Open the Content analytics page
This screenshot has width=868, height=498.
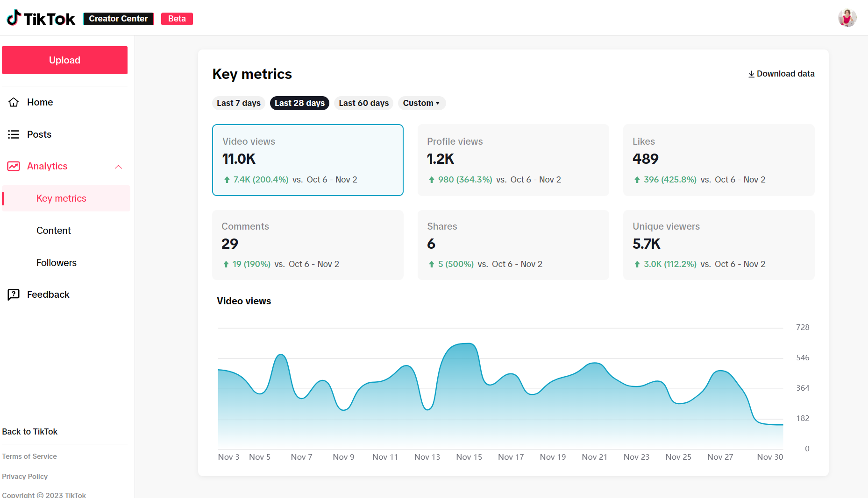click(54, 231)
